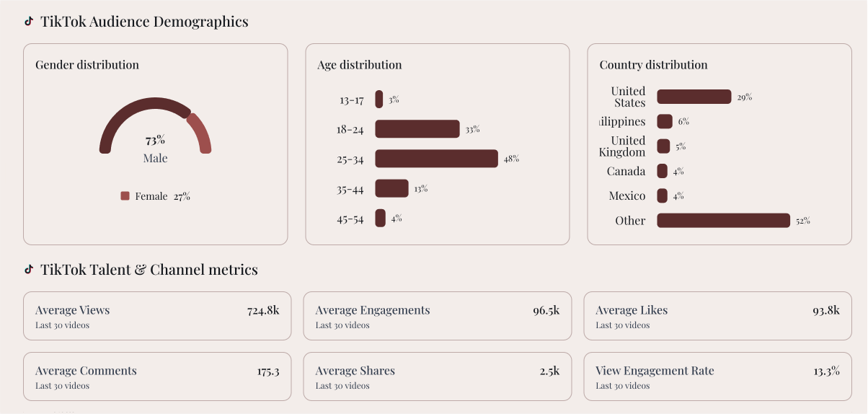Open the Average Engagements metric card

click(x=438, y=316)
